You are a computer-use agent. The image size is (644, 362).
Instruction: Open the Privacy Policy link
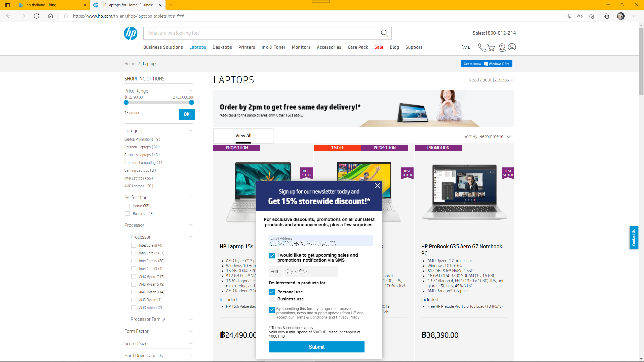click(347, 317)
